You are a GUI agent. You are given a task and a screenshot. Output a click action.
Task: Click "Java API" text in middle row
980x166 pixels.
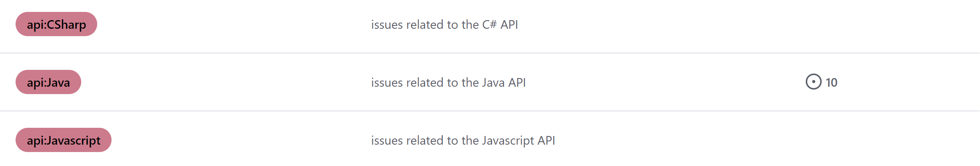point(504,83)
